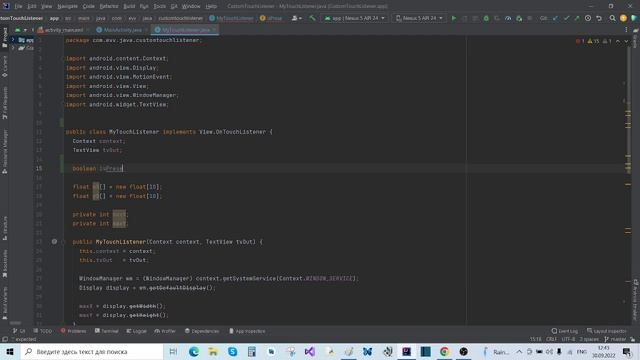Click the master Git branch in the status bar

(x=615, y=339)
